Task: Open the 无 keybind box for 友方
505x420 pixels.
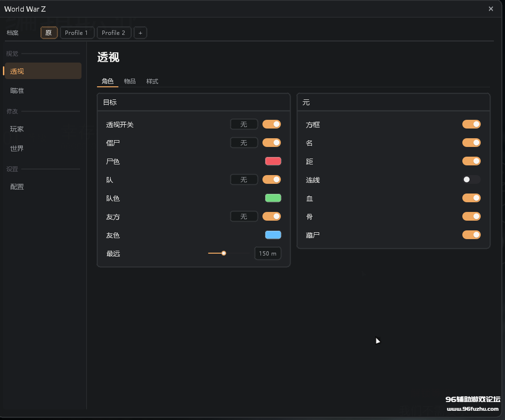Action: (244, 216)
